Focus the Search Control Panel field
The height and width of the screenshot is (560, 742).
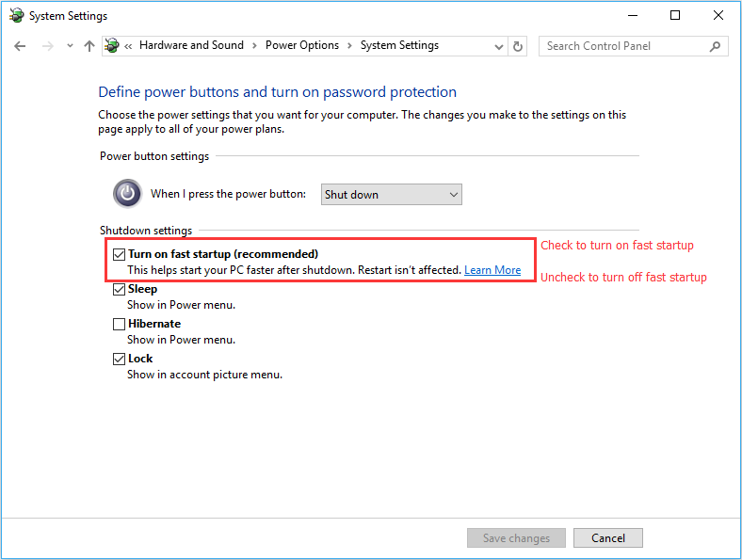[624, 46]
